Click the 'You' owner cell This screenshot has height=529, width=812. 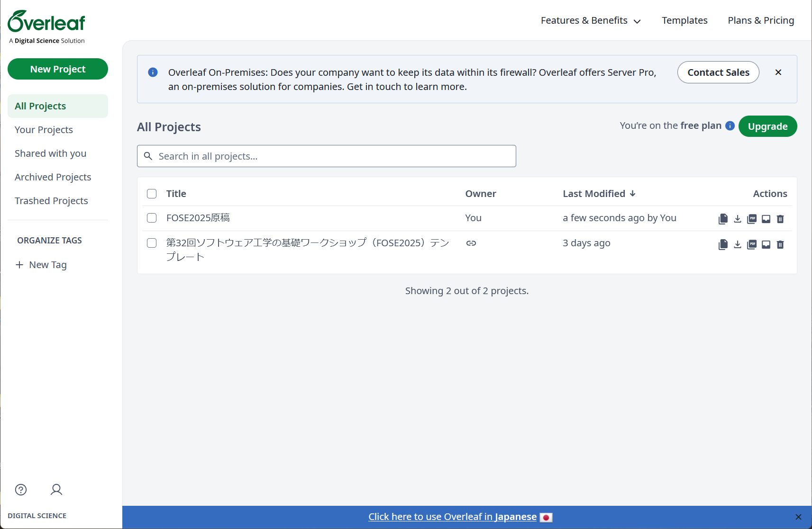point(473,218)
